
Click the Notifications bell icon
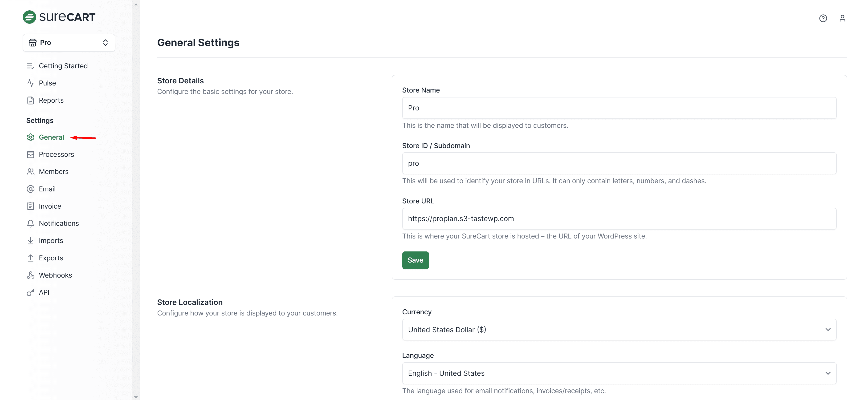(30, 224)
